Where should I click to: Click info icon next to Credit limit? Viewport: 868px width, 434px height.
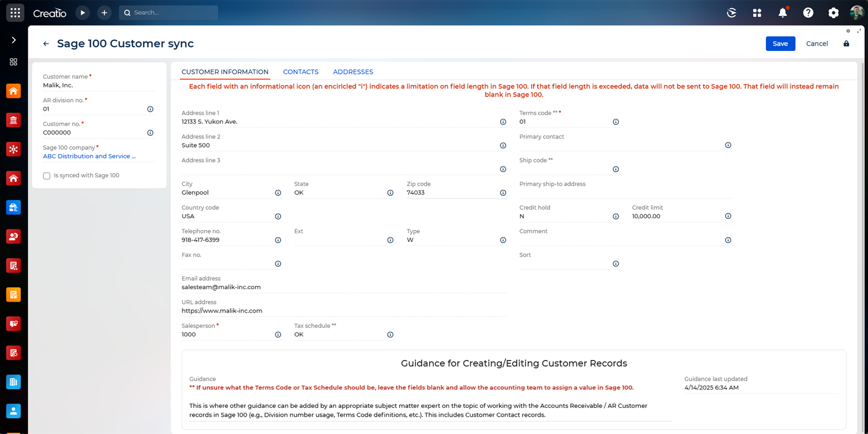click(728, 216)
